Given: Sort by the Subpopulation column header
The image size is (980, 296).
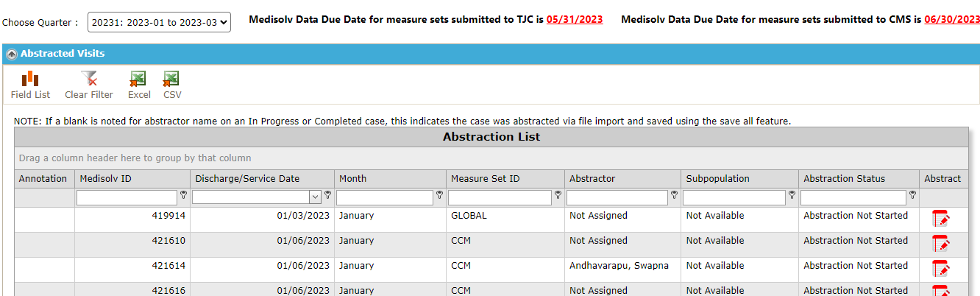Looking at the screenshot, I should (x=718, y=179).
